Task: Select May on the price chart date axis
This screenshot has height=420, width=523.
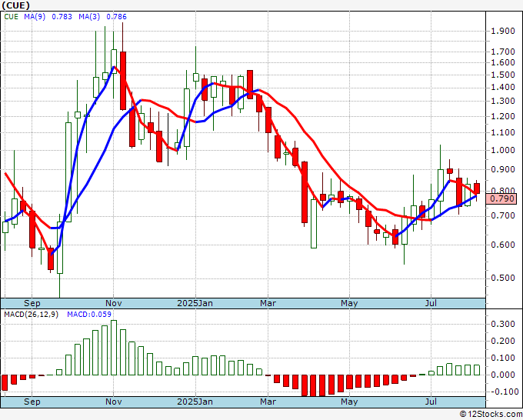Action: pyautogui.click(x=349, y=303)
